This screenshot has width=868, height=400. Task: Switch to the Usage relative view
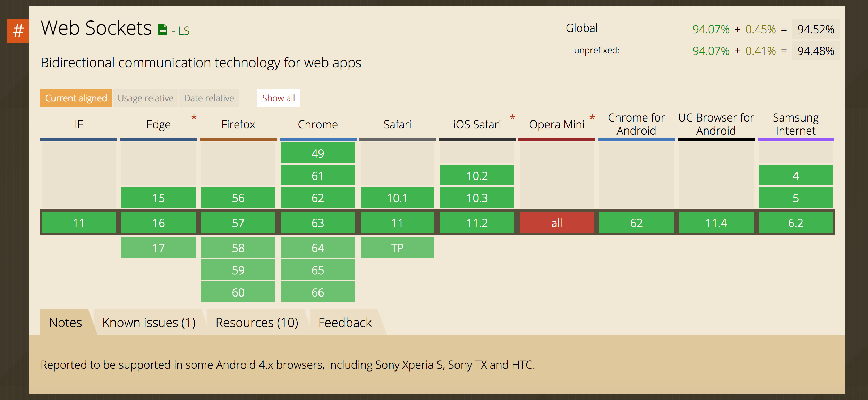pyautogui.click(x=145, y=98)
